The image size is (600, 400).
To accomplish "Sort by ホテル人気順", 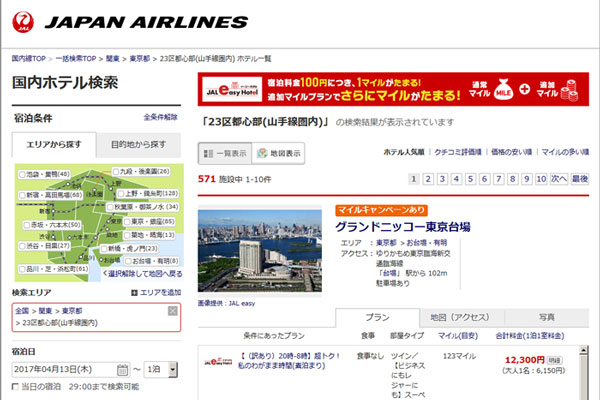I will pyautogui.click(x=404, y=152).
